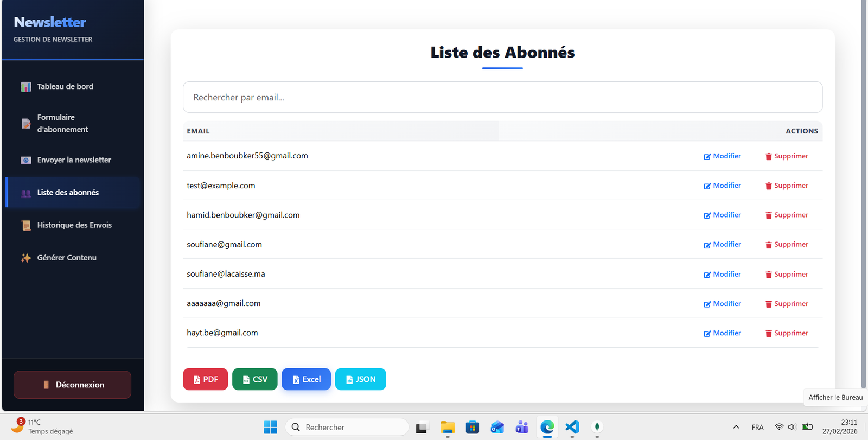Click Modifier link for amine.benboubker55@gmail.com
The width and height of the screenshot is (868, 440).
coord(722,156)
